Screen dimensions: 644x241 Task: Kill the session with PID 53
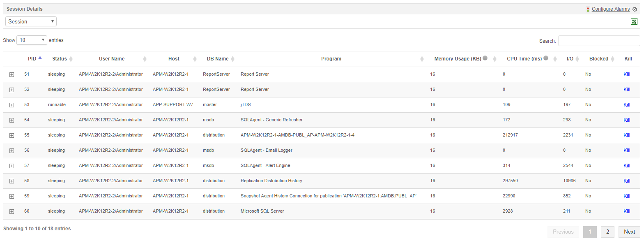(627, 105)
